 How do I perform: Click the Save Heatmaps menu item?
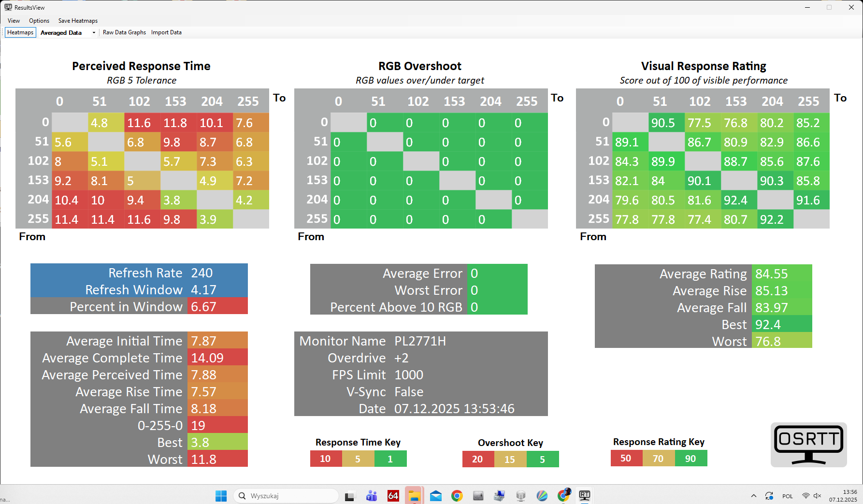point(78,21)
